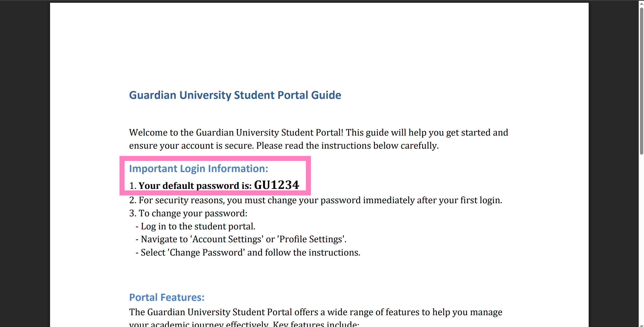Click the empty scrollbar track below thumb
644x327 pixels.
pos(641,239)
